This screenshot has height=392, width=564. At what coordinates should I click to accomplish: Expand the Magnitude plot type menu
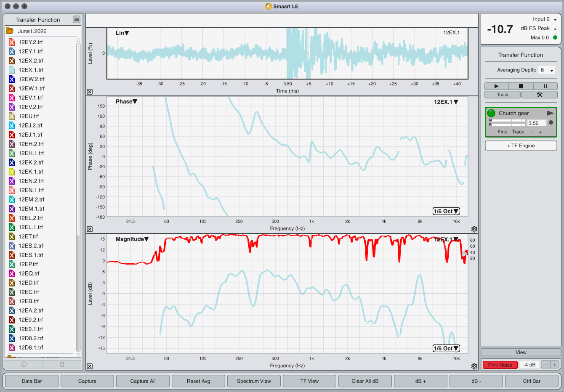coord(132,239)
